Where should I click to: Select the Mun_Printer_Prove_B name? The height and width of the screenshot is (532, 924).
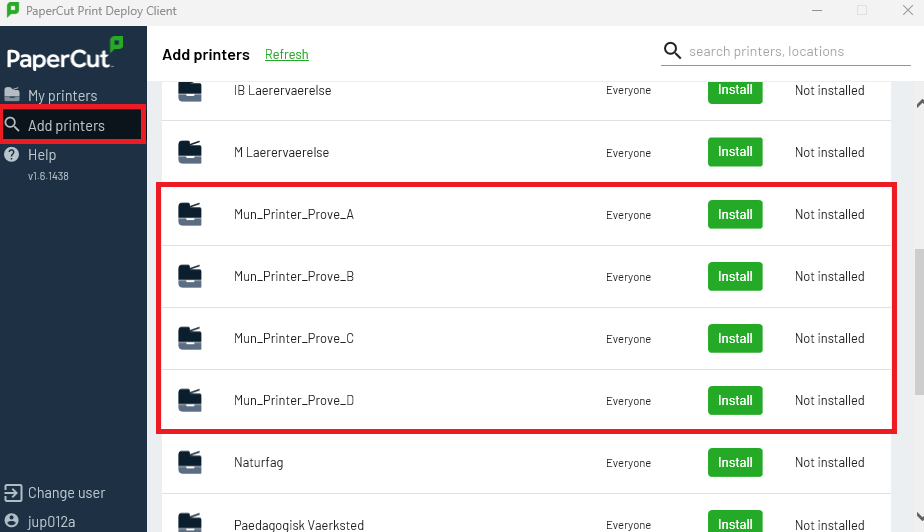click(x=293, y=276)
